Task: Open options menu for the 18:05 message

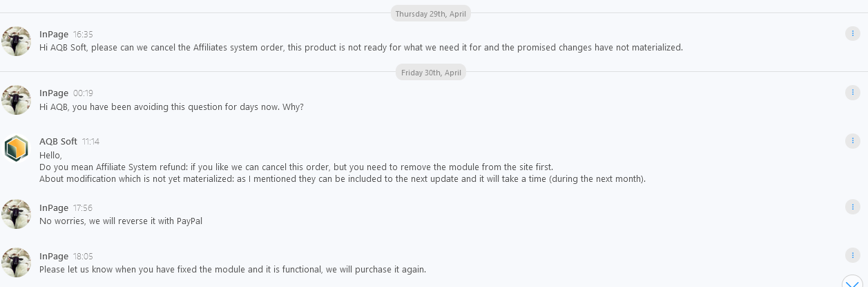Action: point(852,255)
